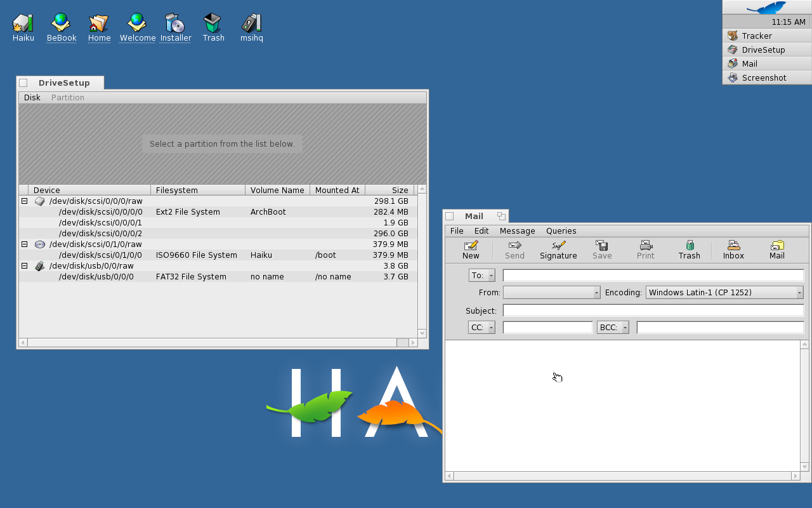812x508 pixels.
Task: Open the Encoding dropdown
Action: coord(724,293)
